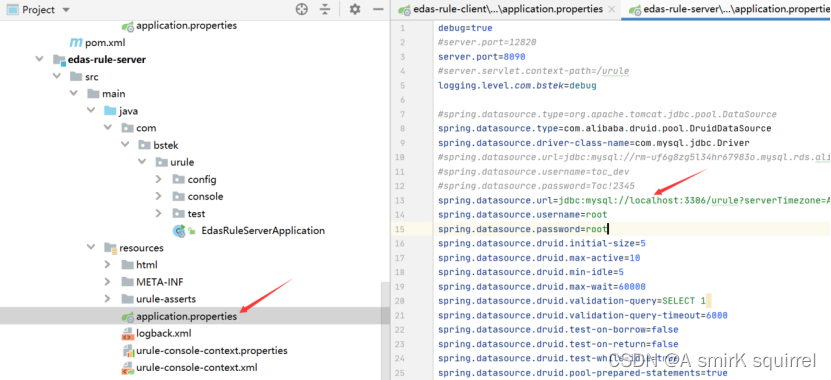Click the java source root folder icon

pos(110,111)
